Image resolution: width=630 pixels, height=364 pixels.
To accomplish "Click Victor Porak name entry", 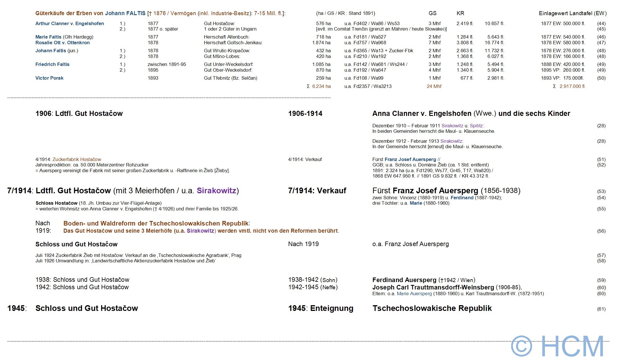I will click(x=49, y=78).
